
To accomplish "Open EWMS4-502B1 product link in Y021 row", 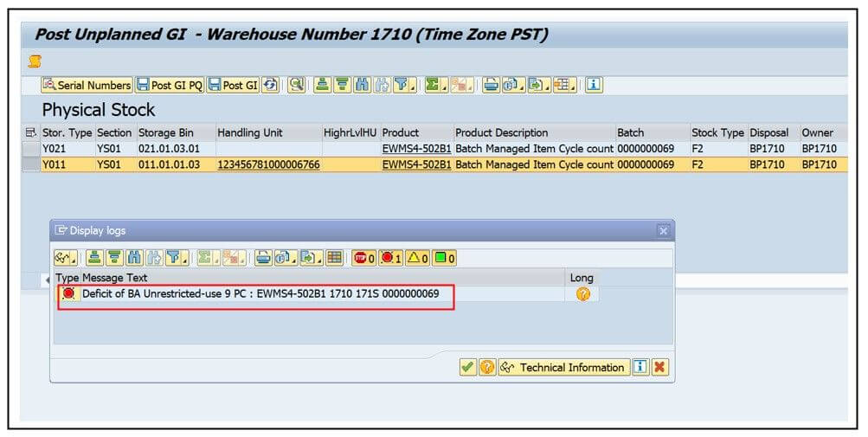I will point(416,149).
